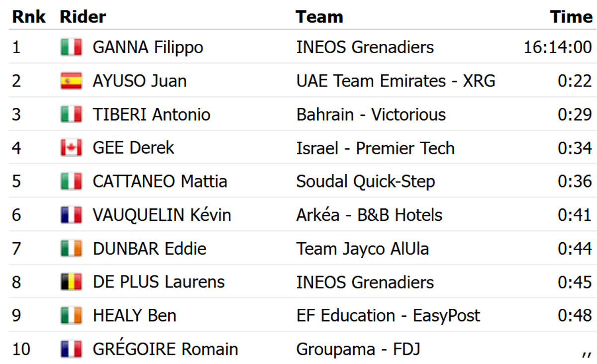Click the Rider column header
Image resolution: width=597 pixels, height=364 pixels.
coord(83,17)
